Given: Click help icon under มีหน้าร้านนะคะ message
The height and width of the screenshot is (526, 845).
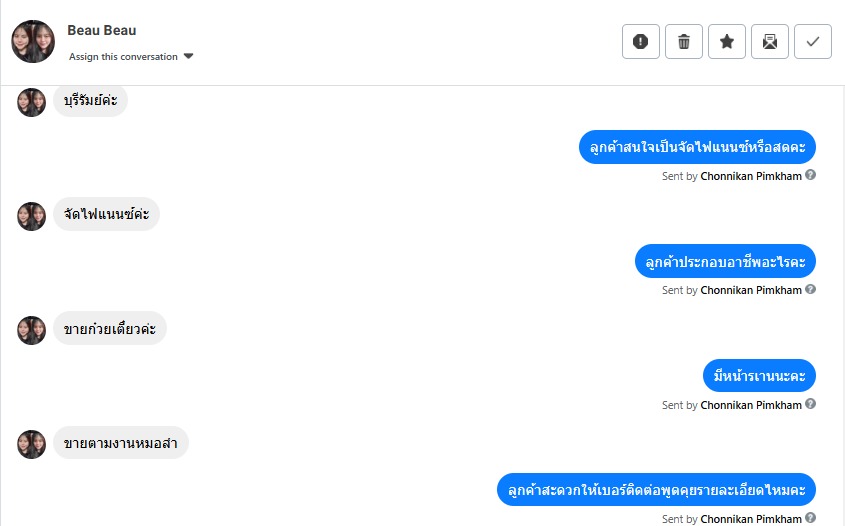Looking at the screenshot, I should pos(811,405).
